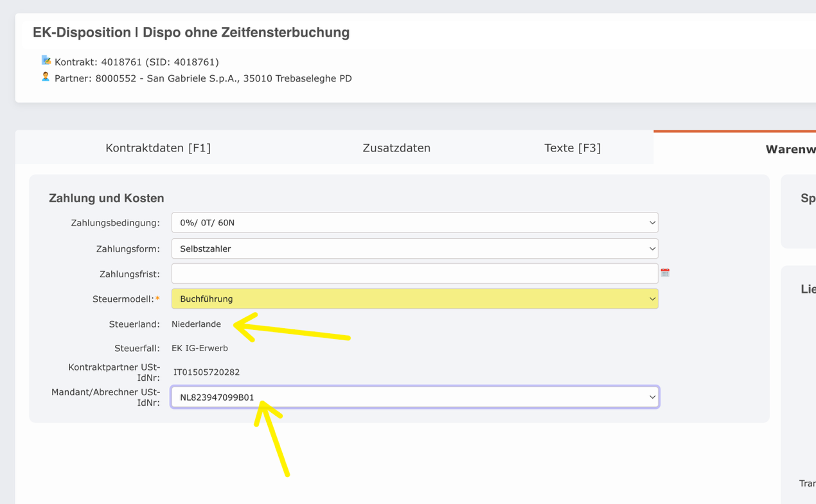The image size is (816, 504).
Task: Click the chevron on the Mandant/Abrechner USt-IdNr combo
Action: (652, 396)
